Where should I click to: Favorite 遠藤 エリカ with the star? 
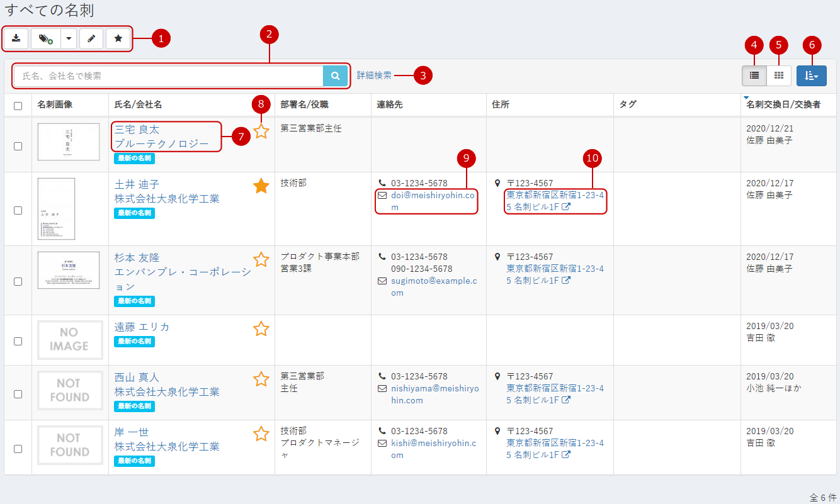click(x=261, y=328)
